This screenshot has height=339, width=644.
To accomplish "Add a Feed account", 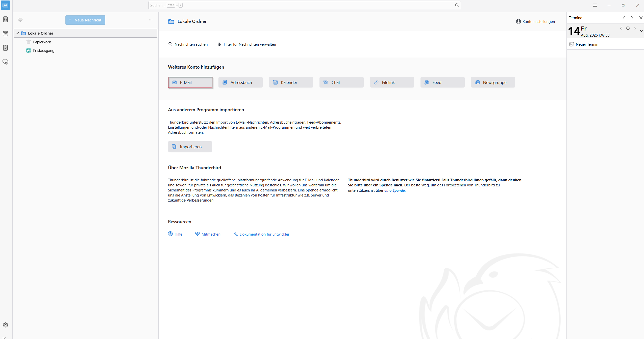I will 442,82.
